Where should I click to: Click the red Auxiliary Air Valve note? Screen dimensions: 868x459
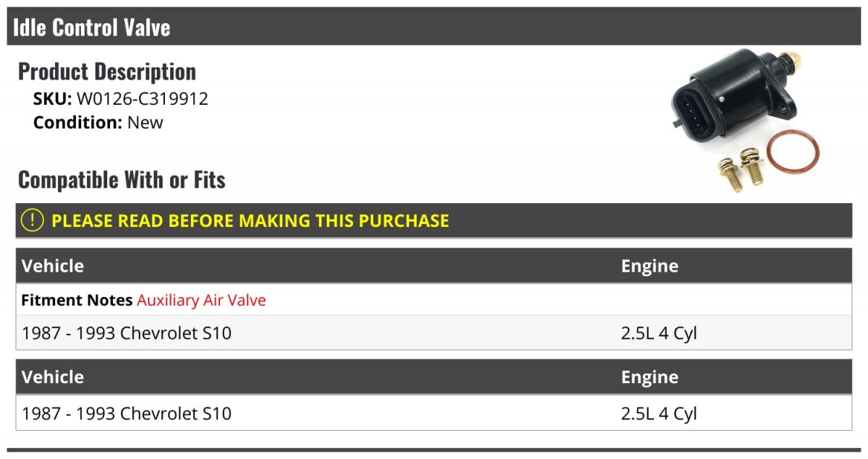click(x=201, y=300)
